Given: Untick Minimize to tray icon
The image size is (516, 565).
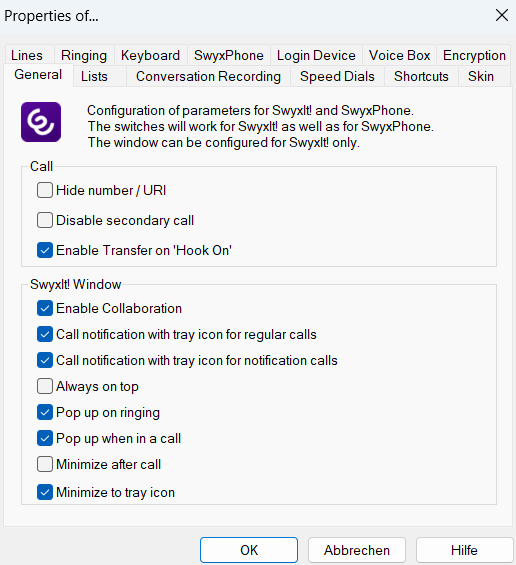Looking at the screenshot, I should [x=45, y=492].
